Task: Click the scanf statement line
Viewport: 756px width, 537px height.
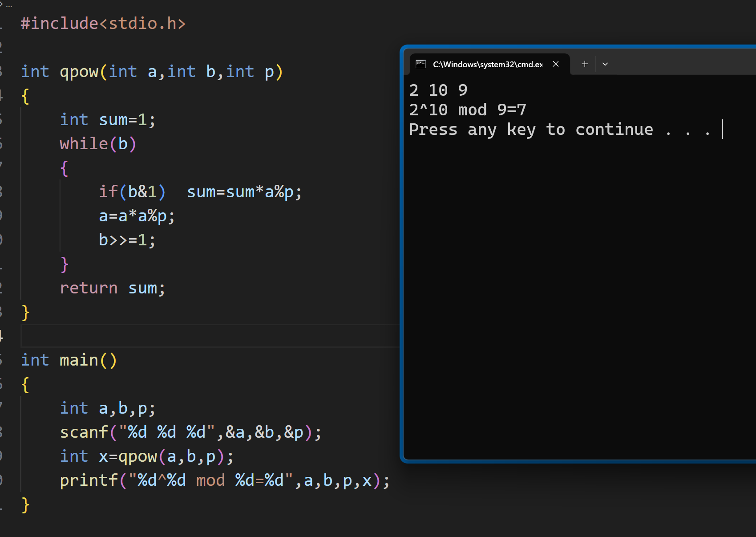Action: pos(191,432)
